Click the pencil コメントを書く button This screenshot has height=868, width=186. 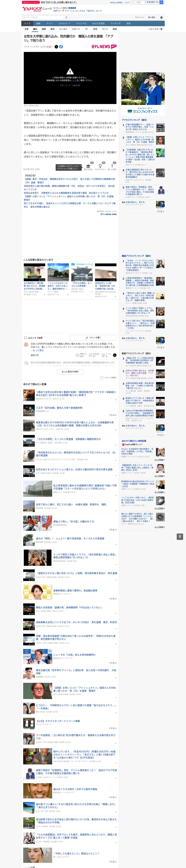click(x=93, y=337)
